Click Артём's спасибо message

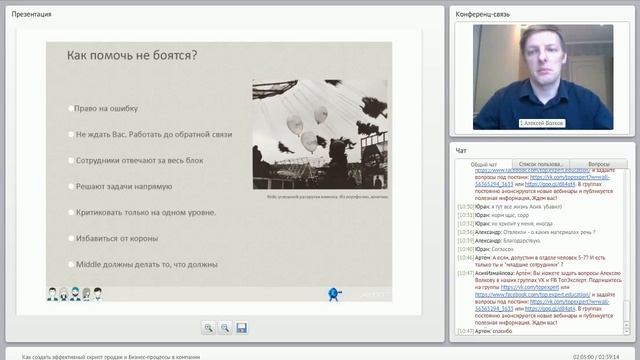[484, 331]
